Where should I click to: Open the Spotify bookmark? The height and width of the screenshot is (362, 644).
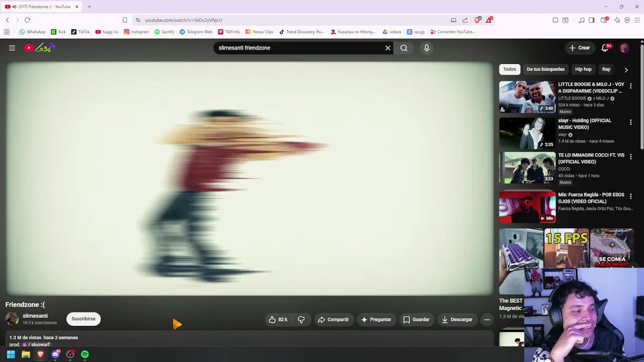(165, 32)
